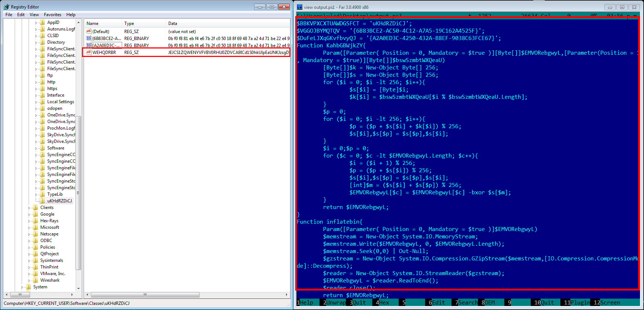Select the Clients folder icon

(36, 208)
